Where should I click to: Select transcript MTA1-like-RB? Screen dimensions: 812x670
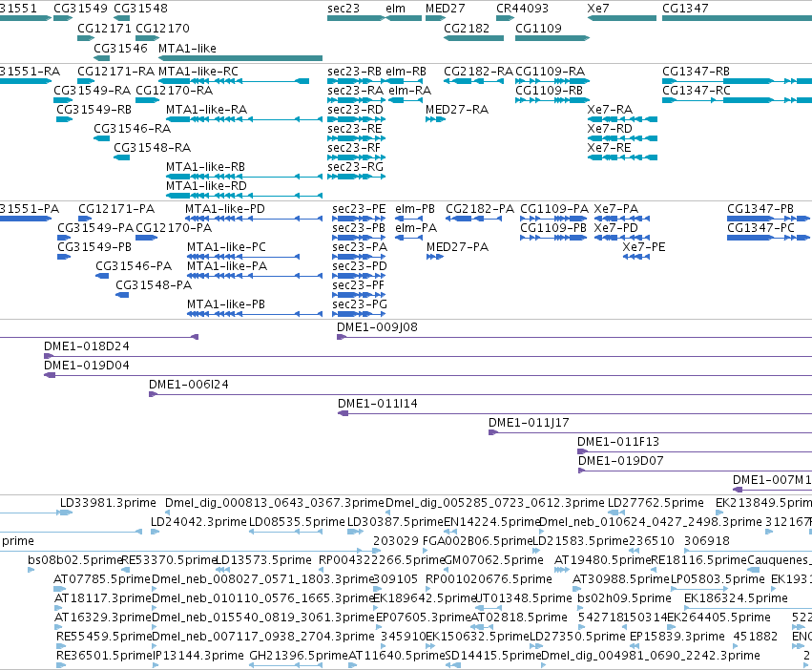(244, 177)
